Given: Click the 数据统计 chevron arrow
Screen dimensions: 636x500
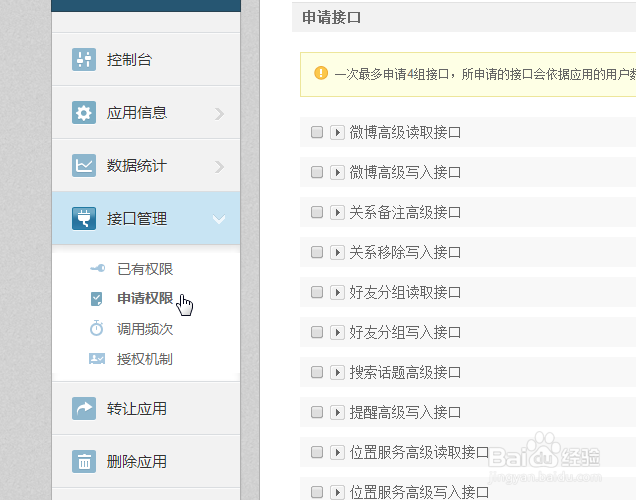Looking at the screenshot, I should point(219,167).
